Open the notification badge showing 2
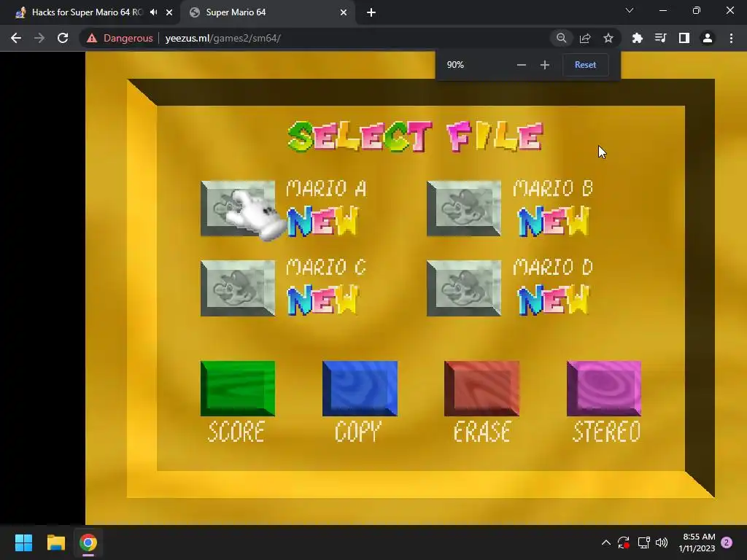The width and height of the screenshot is (747, 560). 727,542
